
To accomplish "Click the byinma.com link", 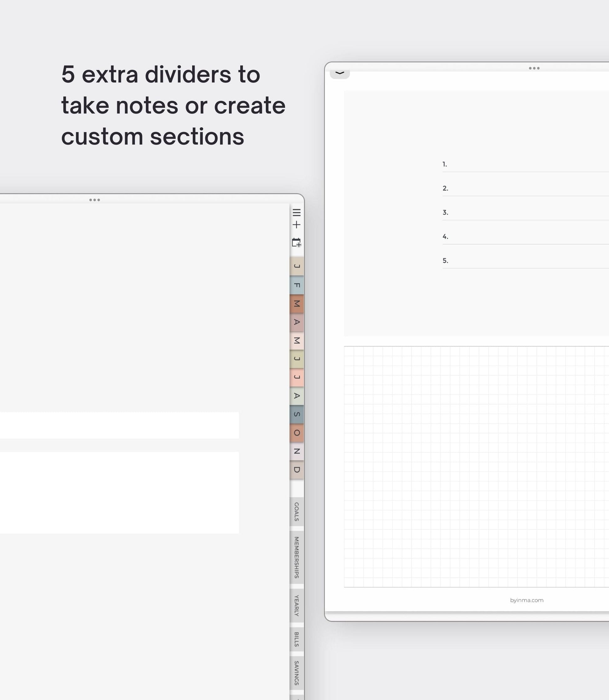I will 526,600.
